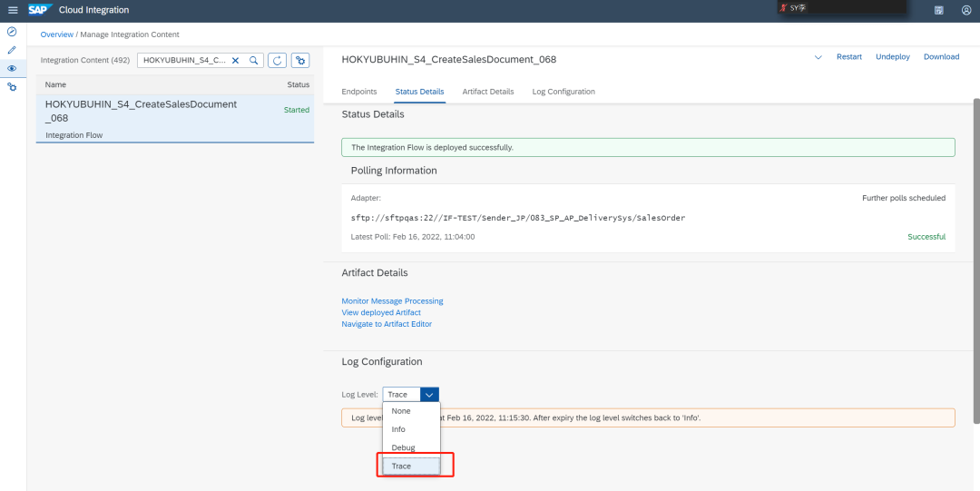Switch to the Status Details tab
The image size is (980, 491).
(419, 92)
